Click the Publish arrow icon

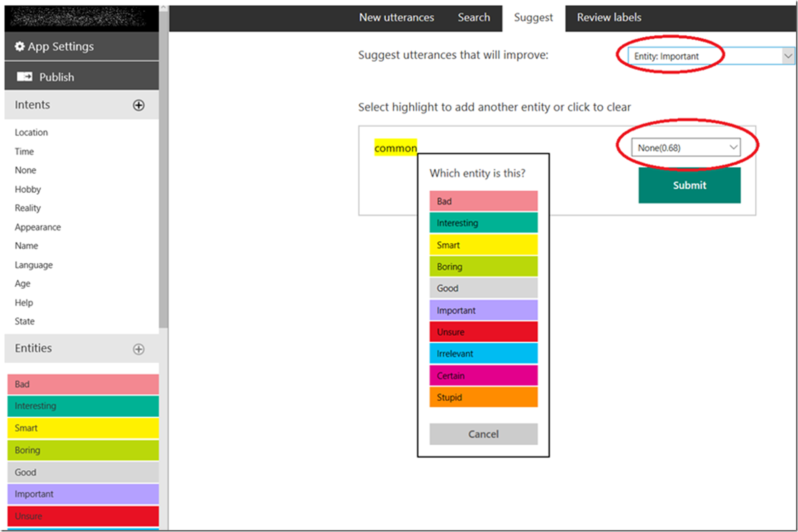[x=25, y=77]
